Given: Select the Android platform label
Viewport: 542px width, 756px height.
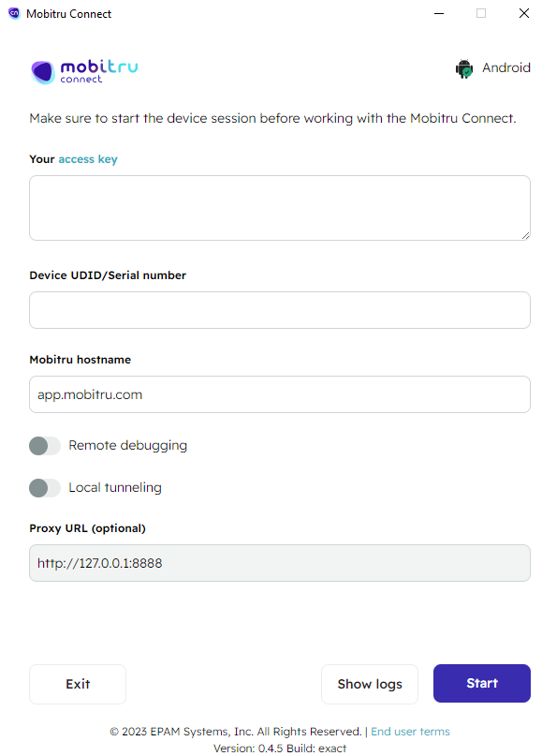Looking at the screenshot, I should (505, 67).
